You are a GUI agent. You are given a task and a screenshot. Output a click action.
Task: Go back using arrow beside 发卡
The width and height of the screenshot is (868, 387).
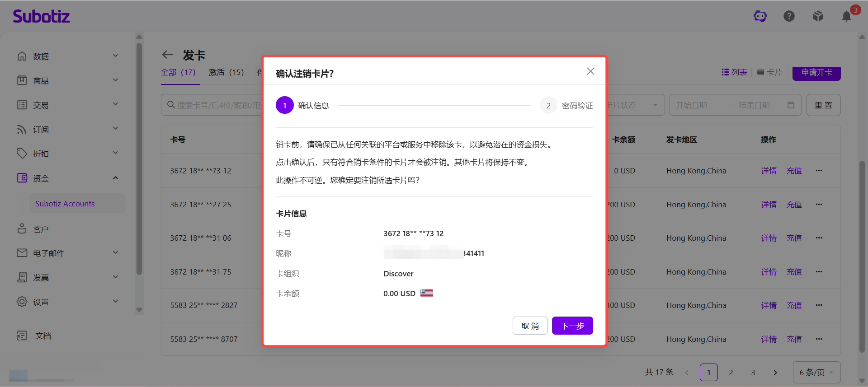168,55
